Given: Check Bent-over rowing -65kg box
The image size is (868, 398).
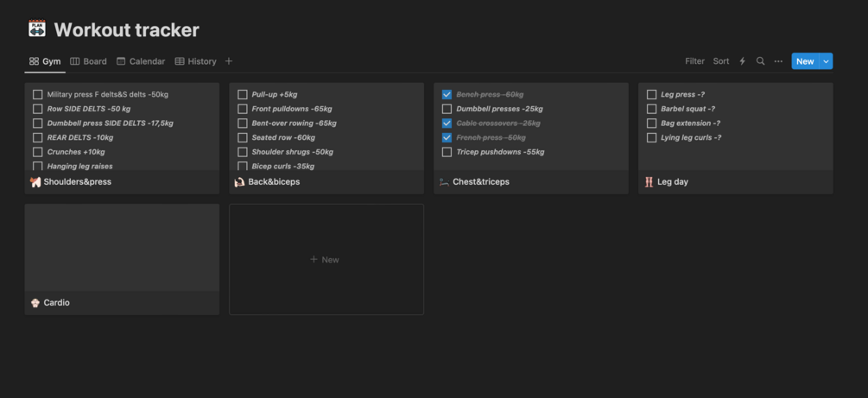Looking at the screenshot, I should 243,123.
